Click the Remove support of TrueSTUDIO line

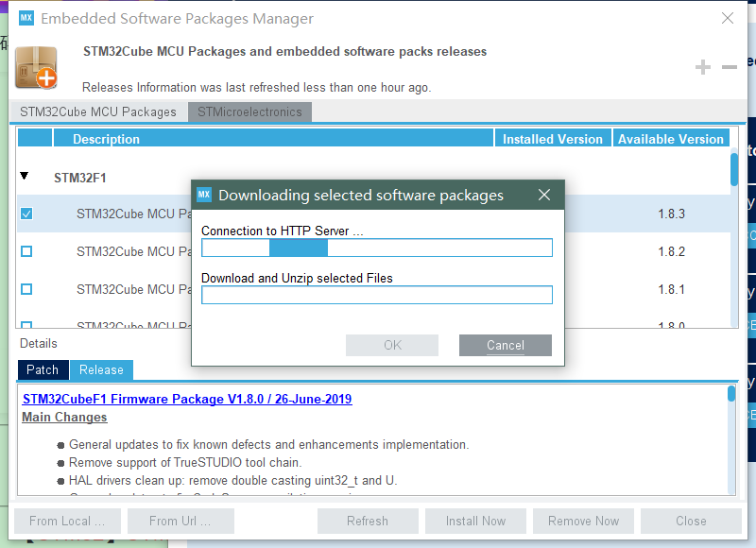(185, 462)
